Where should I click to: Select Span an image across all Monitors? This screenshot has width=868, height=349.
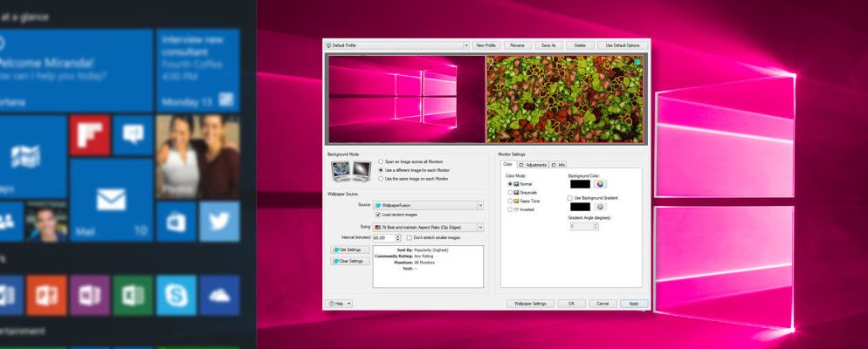coord(413,161)
